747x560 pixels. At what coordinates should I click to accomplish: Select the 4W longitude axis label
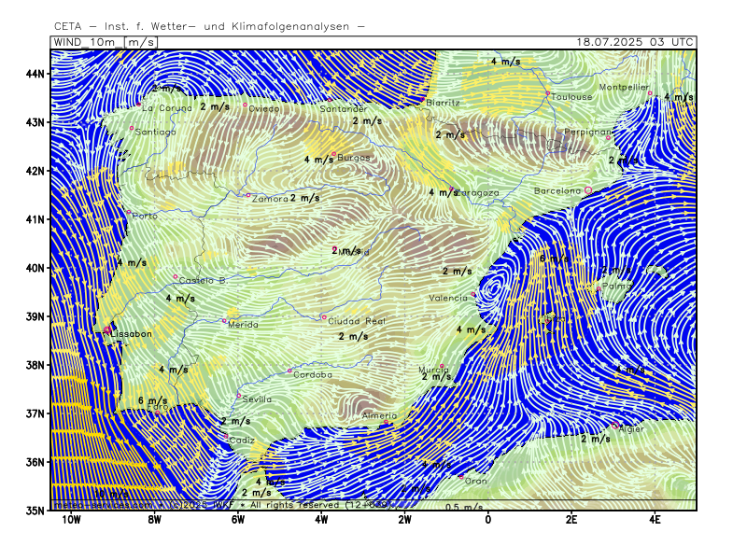(x=321, y=520)
